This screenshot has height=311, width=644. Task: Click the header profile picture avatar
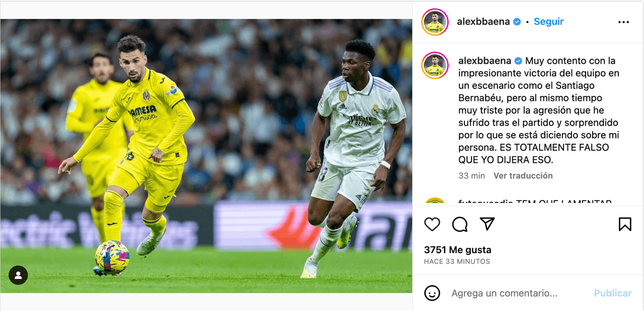tap(435, 22)
